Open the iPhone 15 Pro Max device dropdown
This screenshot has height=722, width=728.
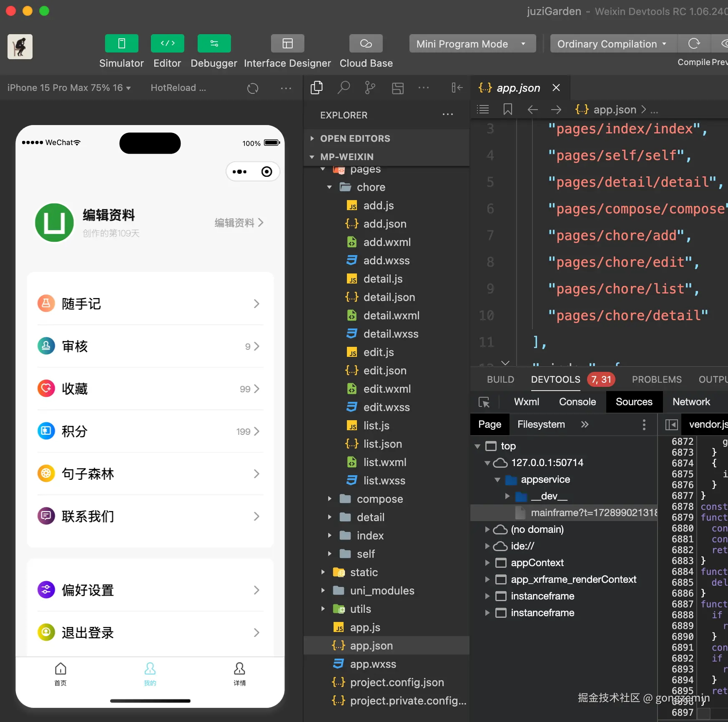click(x=69, y=88)
